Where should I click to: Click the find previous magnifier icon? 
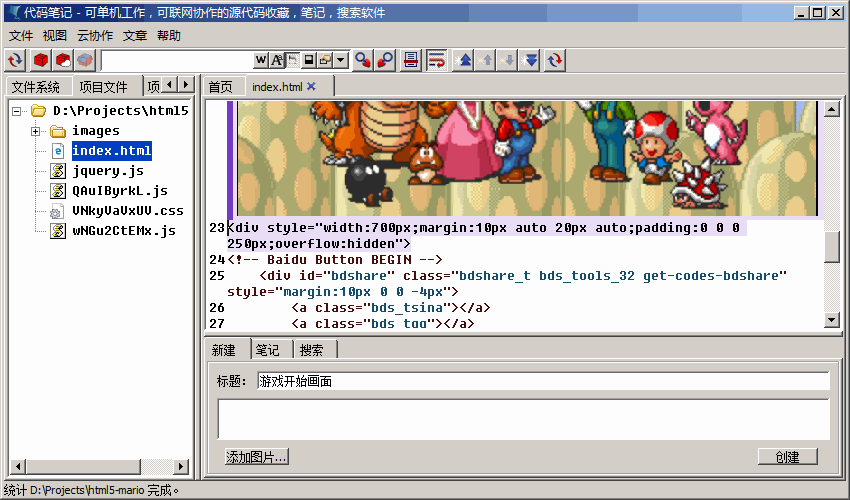pos(385,60)
